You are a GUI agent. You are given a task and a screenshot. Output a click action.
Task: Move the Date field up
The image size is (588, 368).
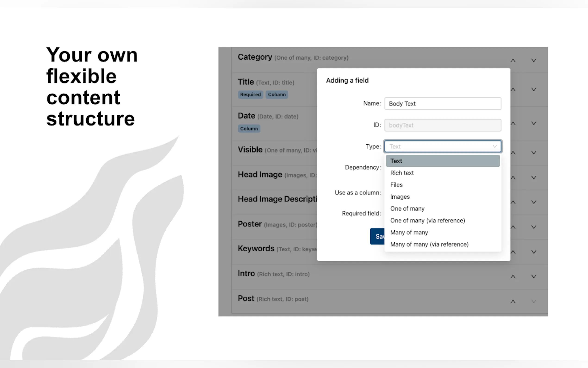coord(513,123)
